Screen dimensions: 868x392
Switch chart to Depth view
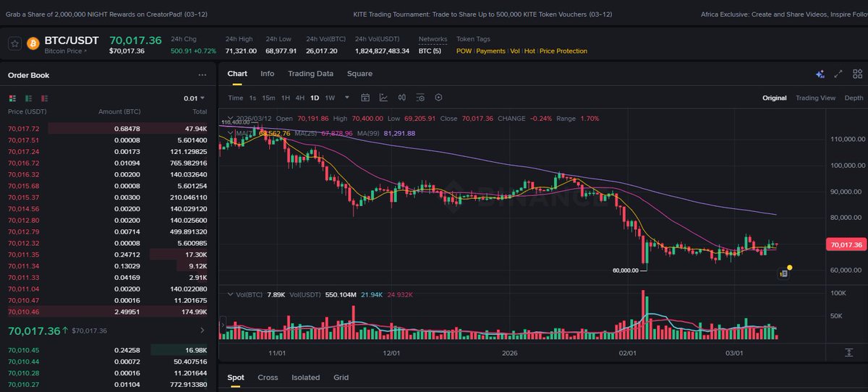pyautogui.click(x=854, y=98)
